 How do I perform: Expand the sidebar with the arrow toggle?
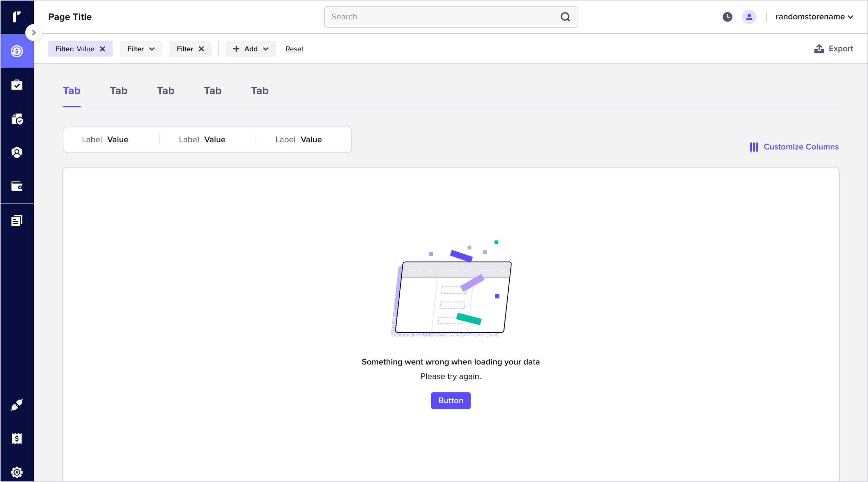34,33
